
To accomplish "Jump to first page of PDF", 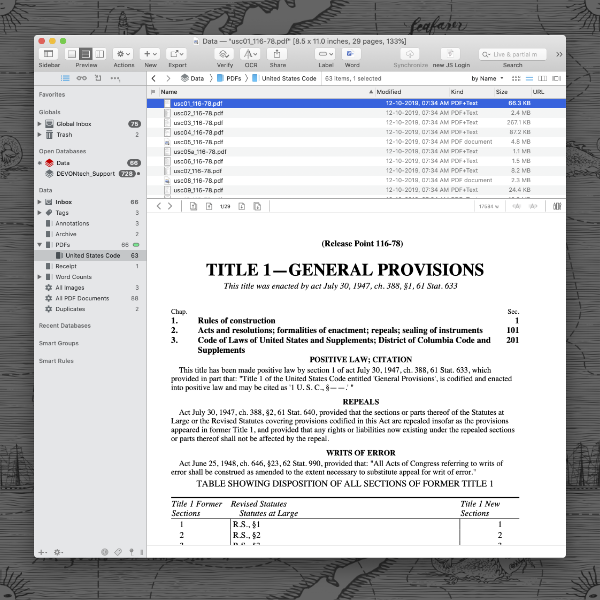I will click(193, 207).
